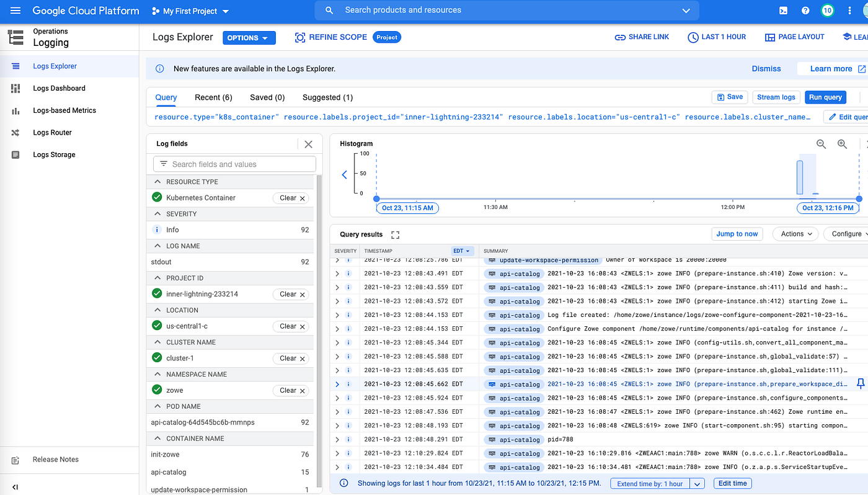Click the Logs Dashboard sidebar icon
The width and height of the screenshot is (868, 495).
pyautogui.click(x=15, y=88)
